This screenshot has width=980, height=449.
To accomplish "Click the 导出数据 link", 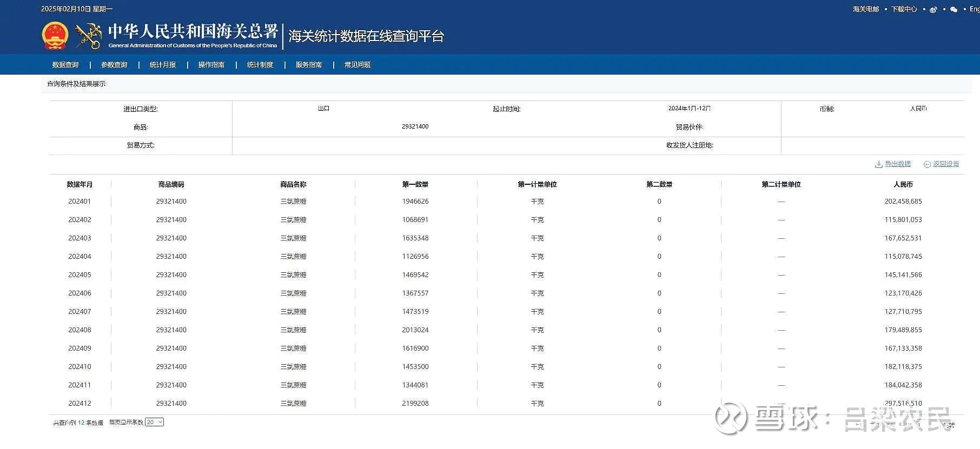I will [898, 164].
